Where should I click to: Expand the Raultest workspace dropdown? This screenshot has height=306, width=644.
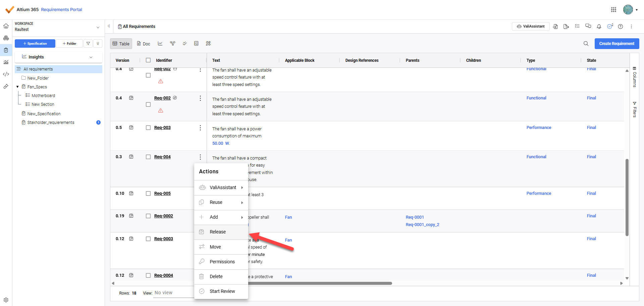pos(98,27)
